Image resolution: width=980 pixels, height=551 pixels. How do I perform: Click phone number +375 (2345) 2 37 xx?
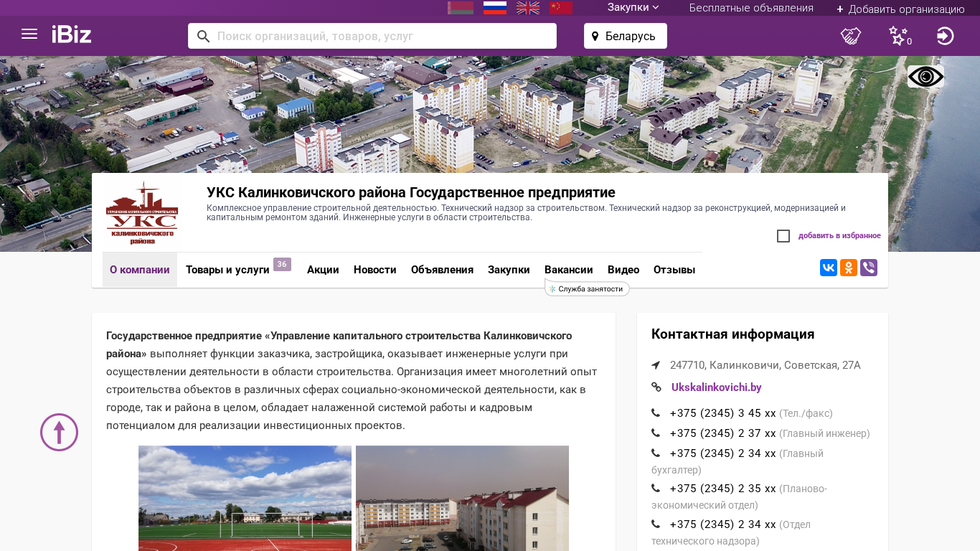click(x=723, y=433)
